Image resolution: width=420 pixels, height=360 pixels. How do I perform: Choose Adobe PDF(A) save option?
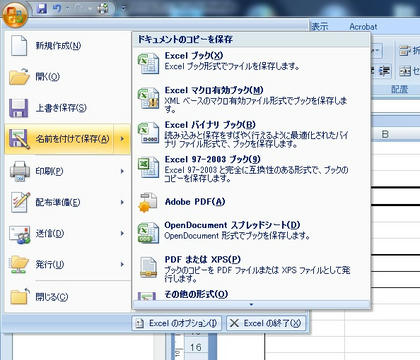click(251, 202)
